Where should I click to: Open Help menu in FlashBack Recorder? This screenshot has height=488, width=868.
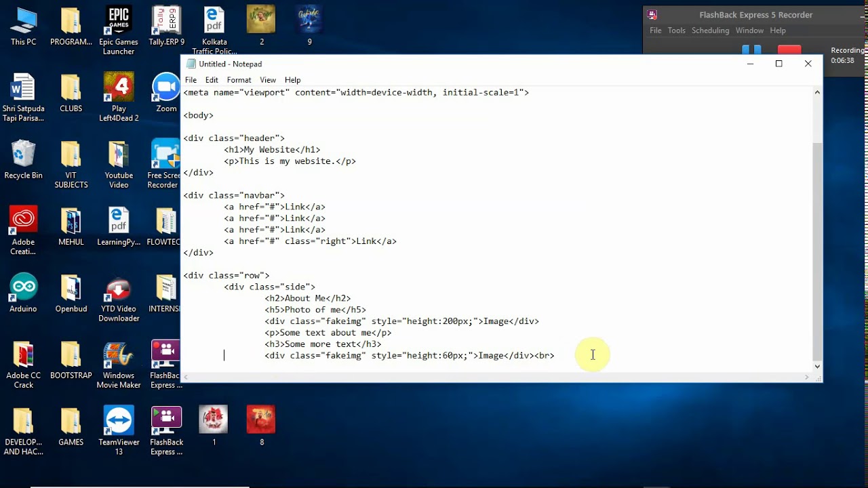[x=778, y=30]
